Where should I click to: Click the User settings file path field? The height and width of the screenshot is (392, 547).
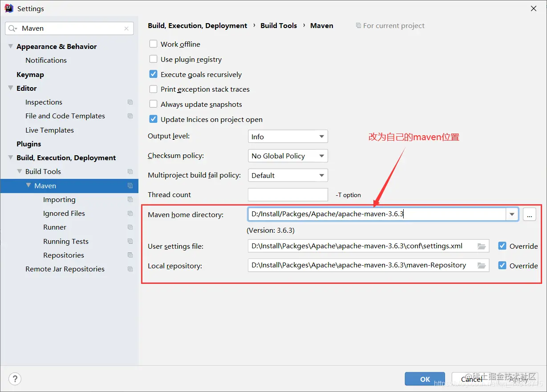369,246
